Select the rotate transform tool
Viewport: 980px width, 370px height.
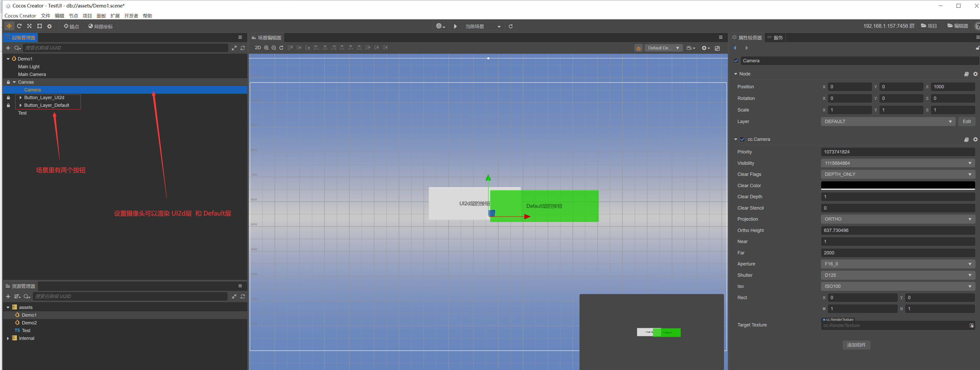[19, 26]
